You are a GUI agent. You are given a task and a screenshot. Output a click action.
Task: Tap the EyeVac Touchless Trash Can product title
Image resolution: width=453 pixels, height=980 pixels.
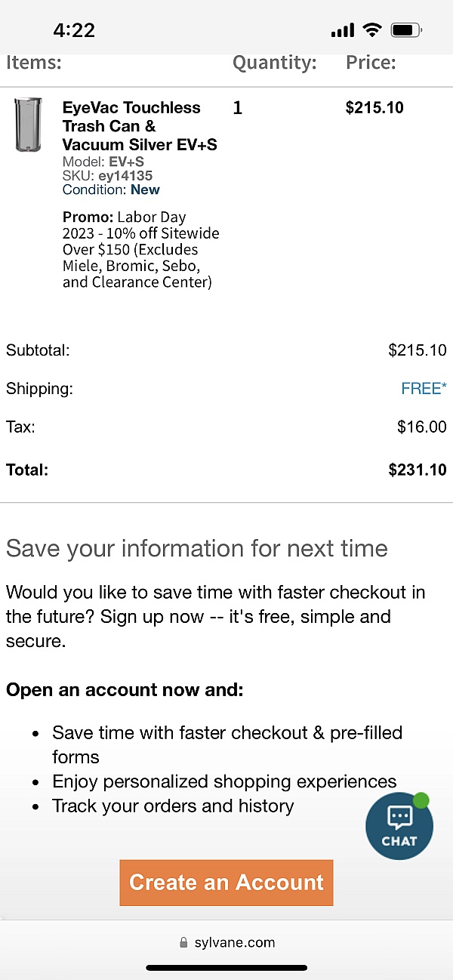point(140,126)
